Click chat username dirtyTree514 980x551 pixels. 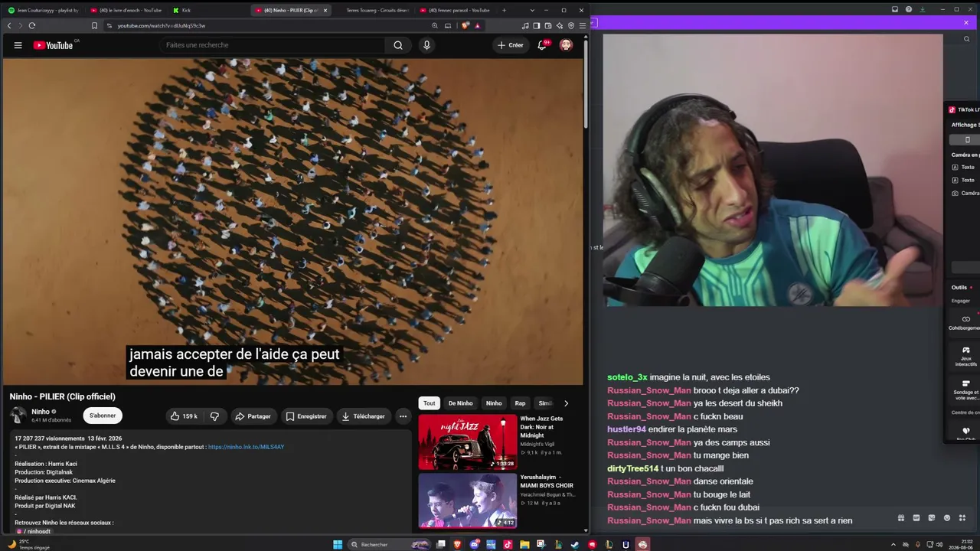[x=632, y=468]
